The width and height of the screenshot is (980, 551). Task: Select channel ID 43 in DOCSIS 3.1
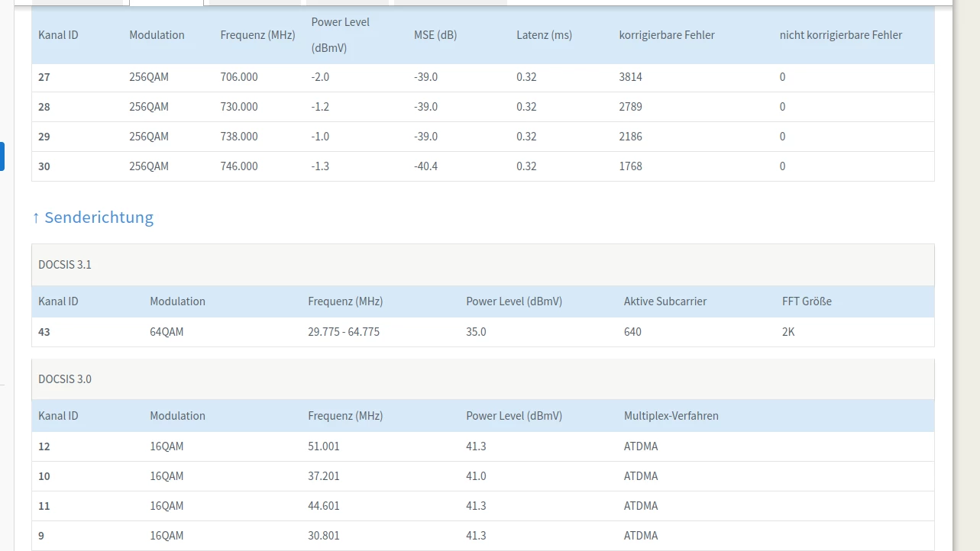coord(44,332)
